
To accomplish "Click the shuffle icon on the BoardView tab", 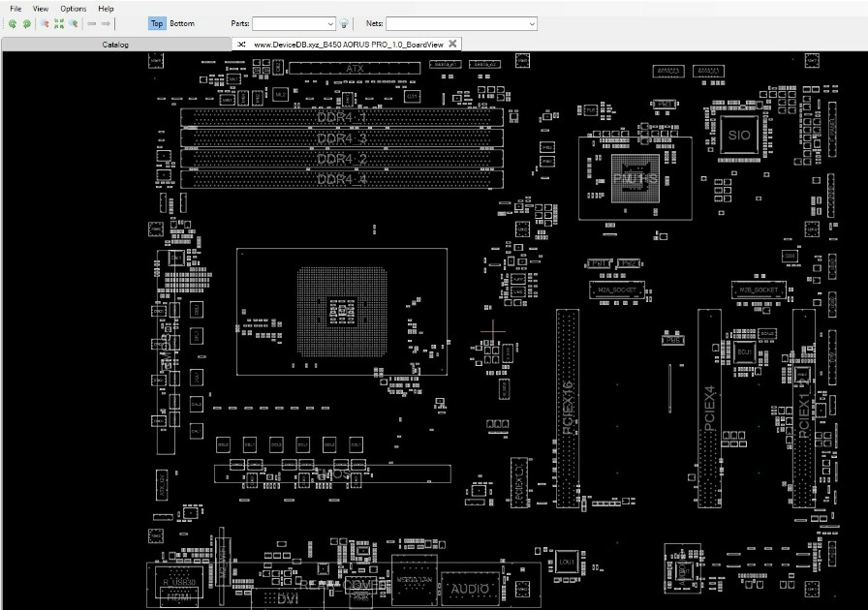I will click(241, 45).
